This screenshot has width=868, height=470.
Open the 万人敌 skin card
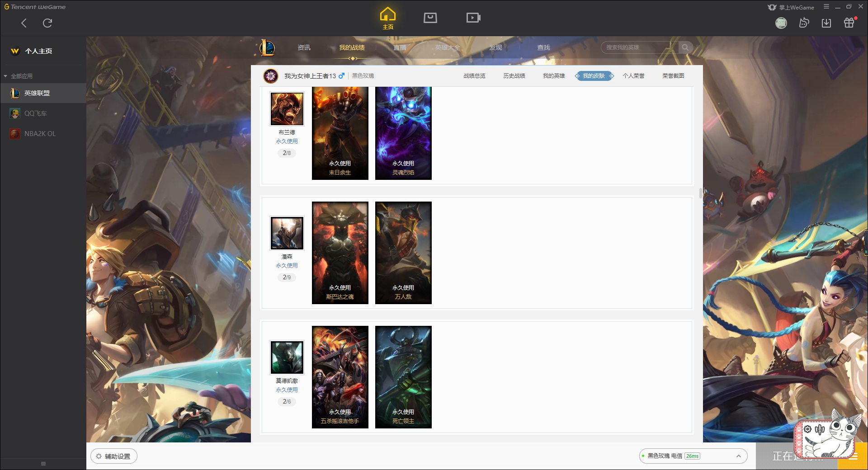[403, 253]
